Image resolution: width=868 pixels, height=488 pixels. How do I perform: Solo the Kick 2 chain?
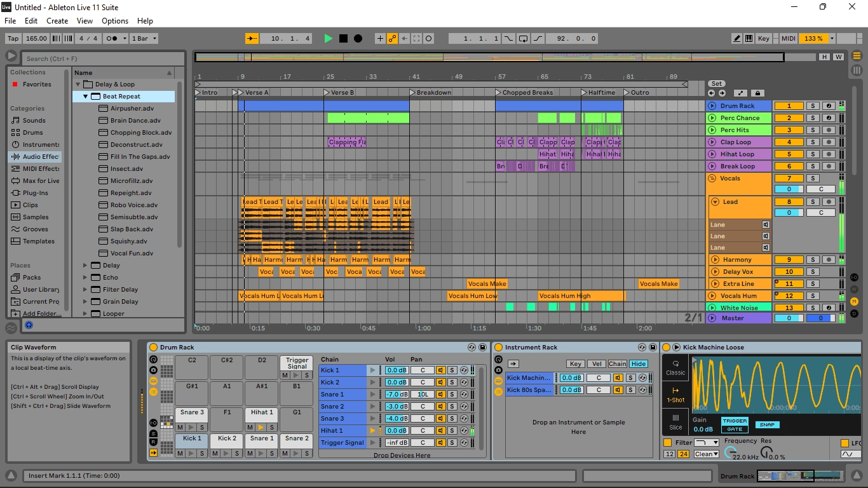point(452,383)
